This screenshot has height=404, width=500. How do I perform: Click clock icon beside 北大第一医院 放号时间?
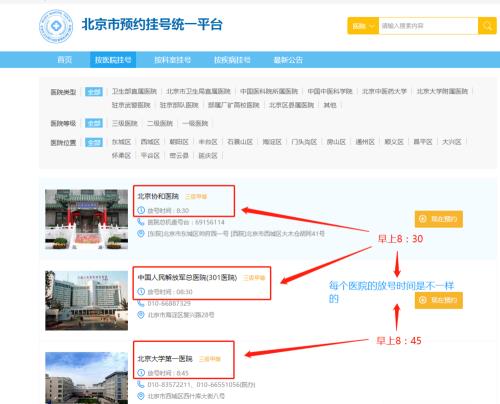coord(141,373)
